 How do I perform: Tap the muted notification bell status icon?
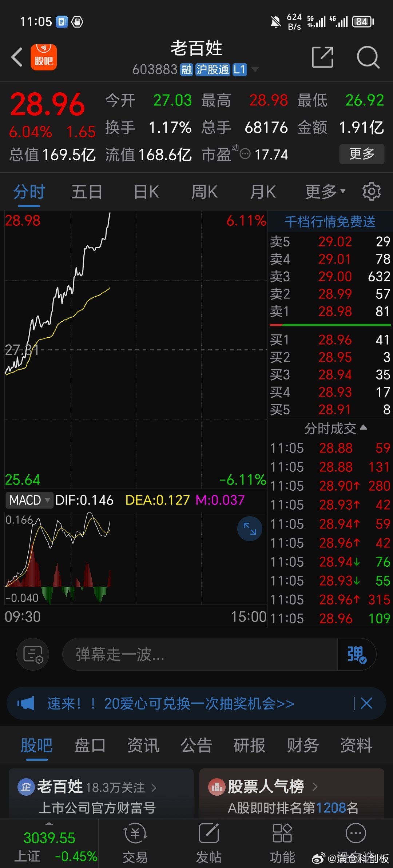click(276, 22)
